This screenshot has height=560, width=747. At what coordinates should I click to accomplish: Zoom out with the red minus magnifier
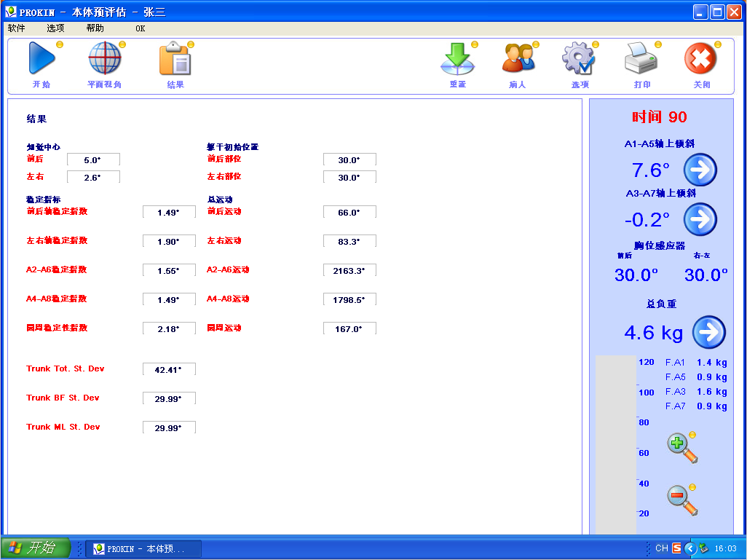tap(683, 500)
